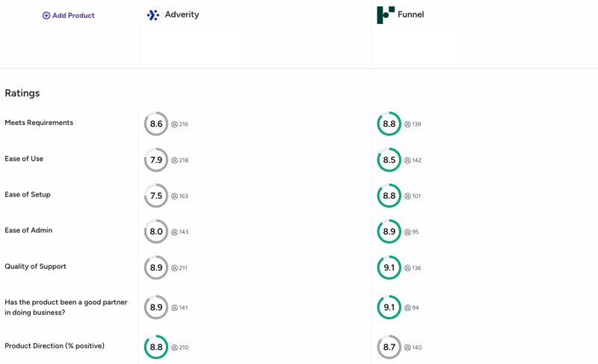Click Adverity's green 8.8 Product Direction circle
This screenshot has width=598, height=364.
(156, 347)
